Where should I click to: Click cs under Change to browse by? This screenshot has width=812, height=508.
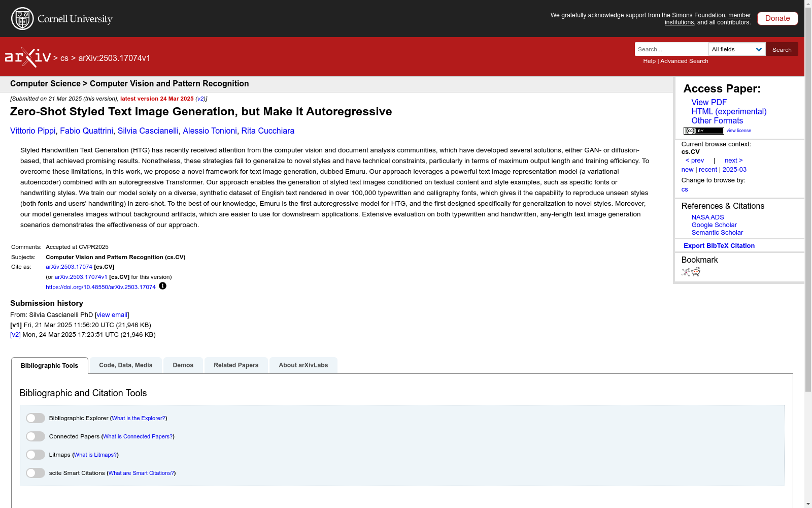coord(685,189)
